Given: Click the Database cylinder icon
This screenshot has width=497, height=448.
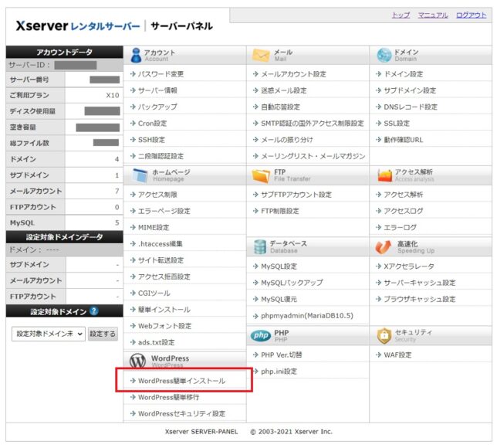Looking at the screenshot, I should point(260,247).
